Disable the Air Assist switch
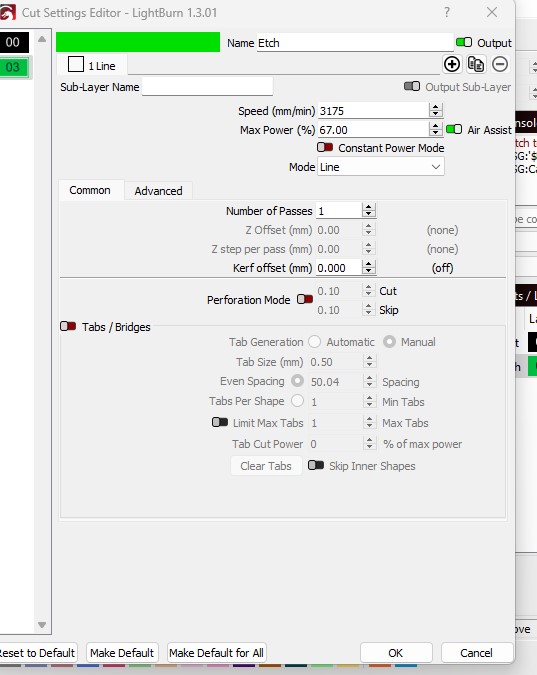The image size is (537, 675). point(454,129)
